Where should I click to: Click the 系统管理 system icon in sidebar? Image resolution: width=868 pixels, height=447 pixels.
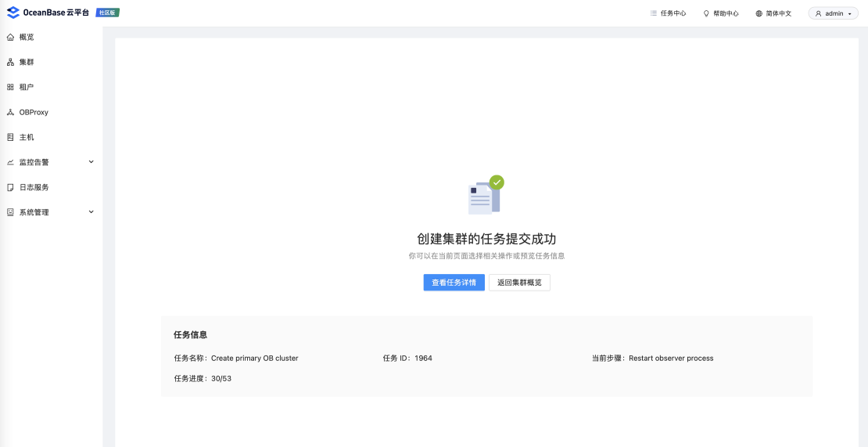tap(10, 212)
